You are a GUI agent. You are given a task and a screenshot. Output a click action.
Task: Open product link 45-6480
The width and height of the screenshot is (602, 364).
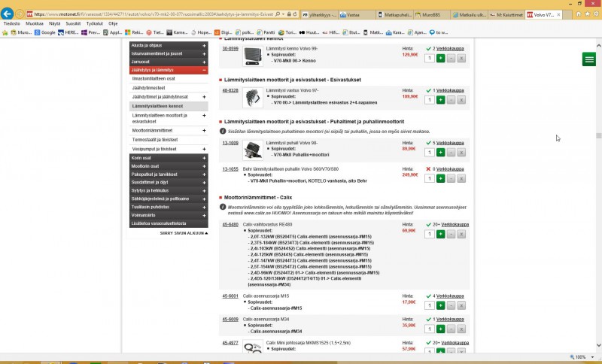click(x=230, y=225)
